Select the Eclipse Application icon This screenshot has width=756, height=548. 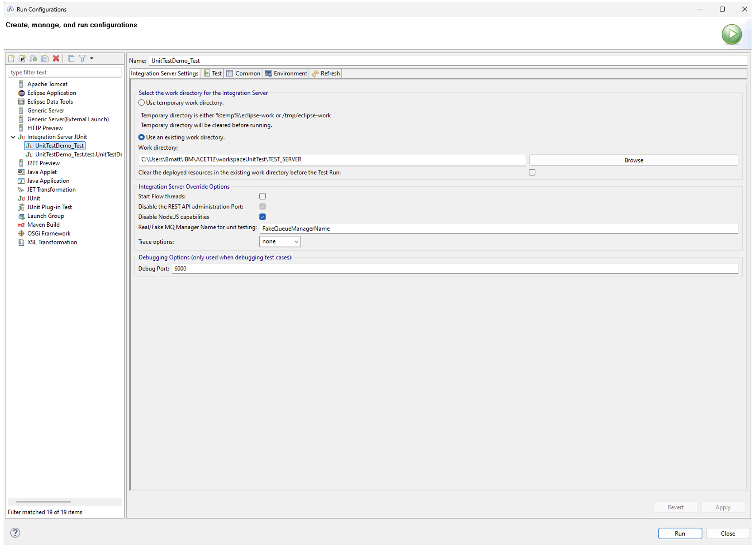21,93
